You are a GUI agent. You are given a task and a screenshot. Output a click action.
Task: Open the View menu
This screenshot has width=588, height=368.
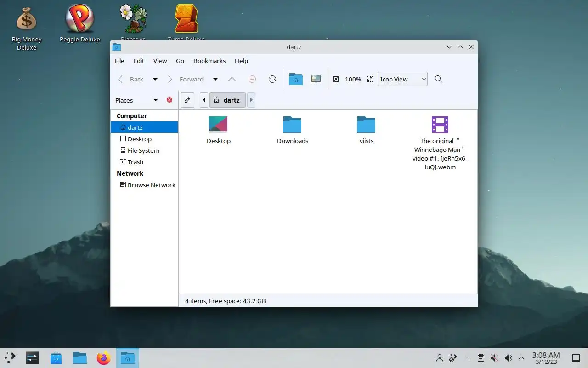click(x=160, y=61)
